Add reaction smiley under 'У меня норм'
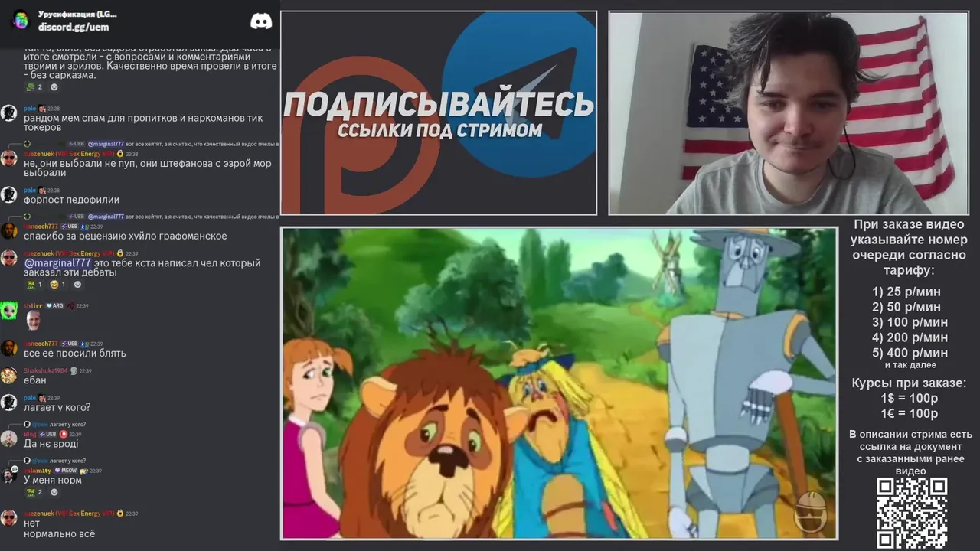Screen dimensions: 980x551 [x=54, y=492]
